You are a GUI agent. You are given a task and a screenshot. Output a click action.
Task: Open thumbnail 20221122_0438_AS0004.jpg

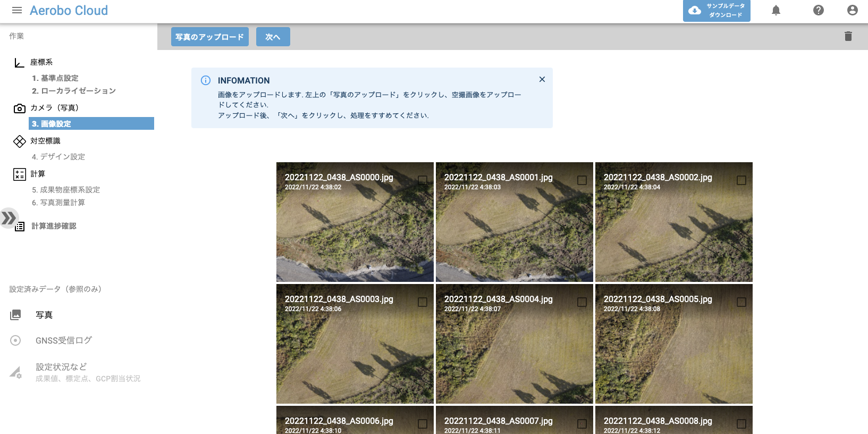pos(515,344)
